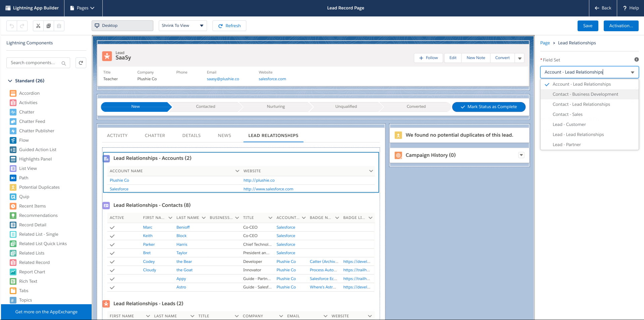Expand the Campaign History dropdown arrow

click(521, 155)
